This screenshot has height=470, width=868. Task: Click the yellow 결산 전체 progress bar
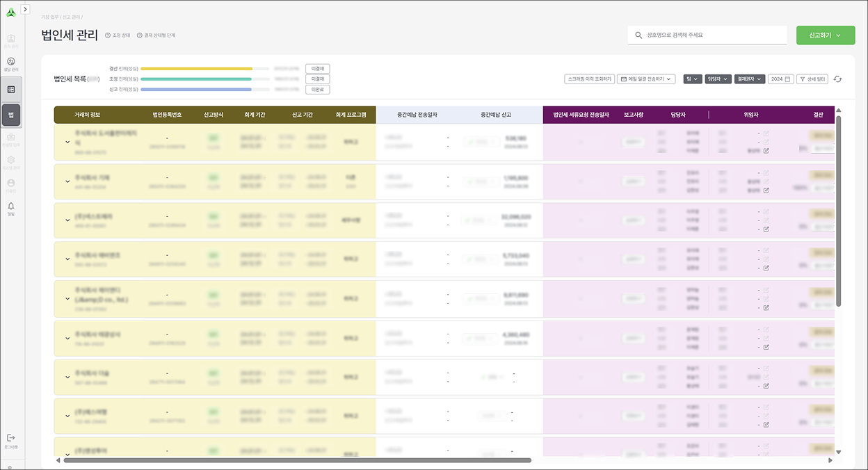196,69
